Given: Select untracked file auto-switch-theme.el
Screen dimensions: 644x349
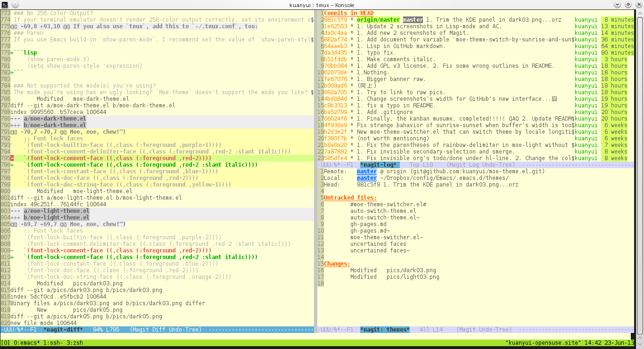Looking at the screenshot, I should tap(383, 211).
